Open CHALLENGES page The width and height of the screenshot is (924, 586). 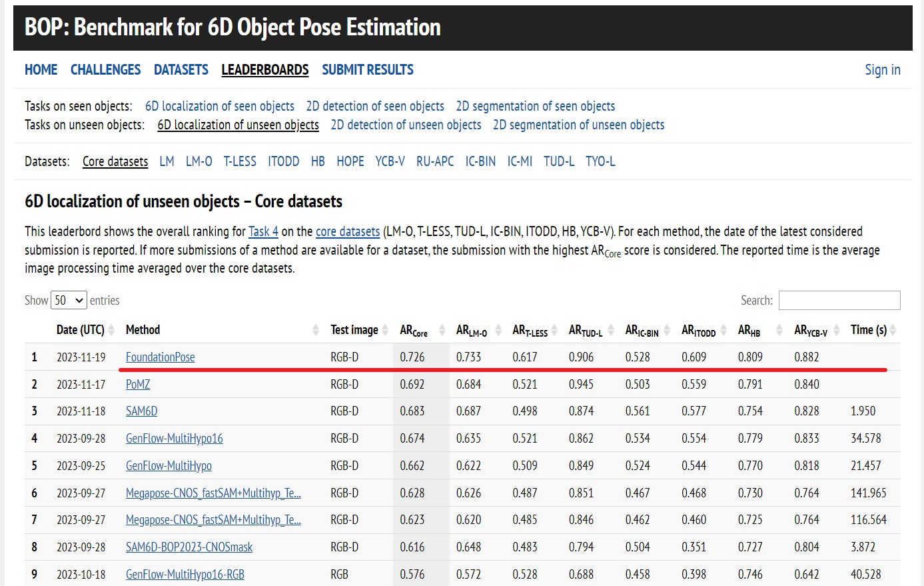click(105, 69)
